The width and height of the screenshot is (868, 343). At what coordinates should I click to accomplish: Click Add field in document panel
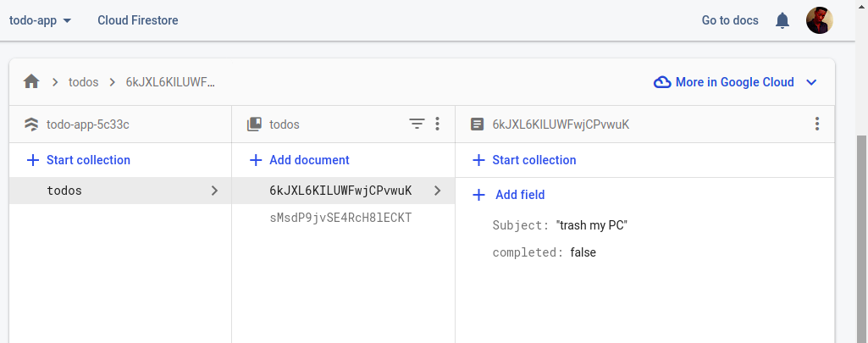tap(509, 195)
